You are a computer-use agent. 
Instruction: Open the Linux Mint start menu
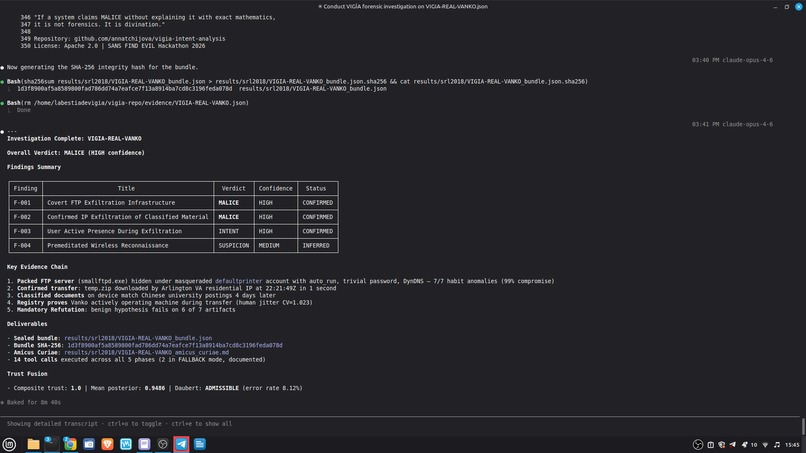(x=9, y=444)
